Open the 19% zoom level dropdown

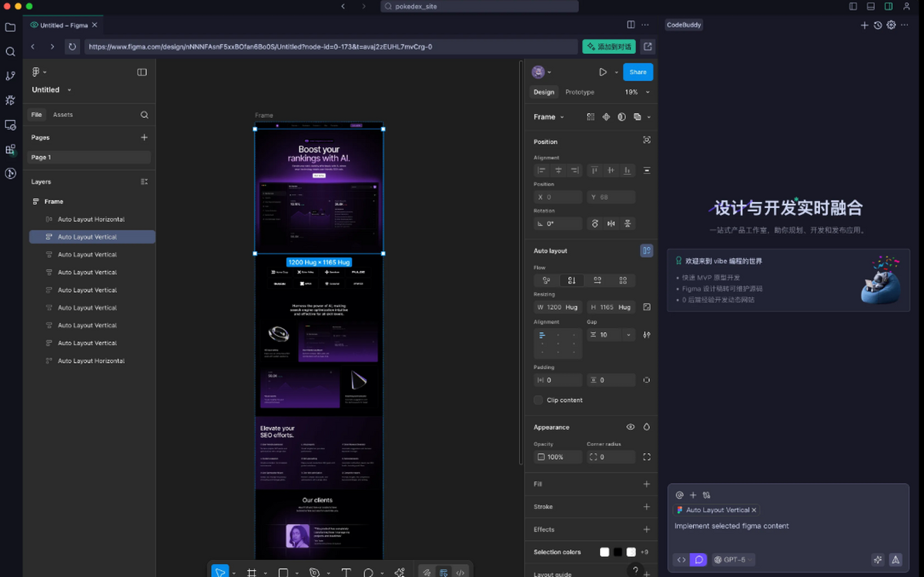point(637,92)
